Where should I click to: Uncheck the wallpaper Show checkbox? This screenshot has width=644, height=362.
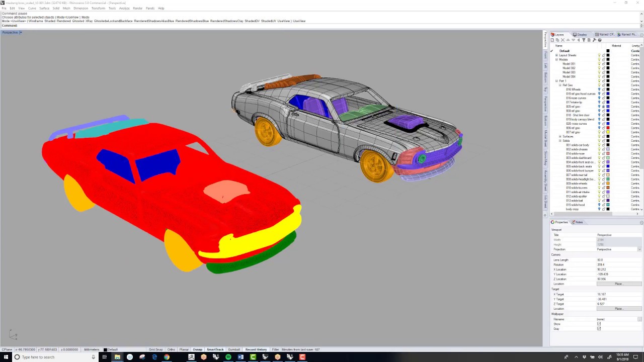point(599,324)
